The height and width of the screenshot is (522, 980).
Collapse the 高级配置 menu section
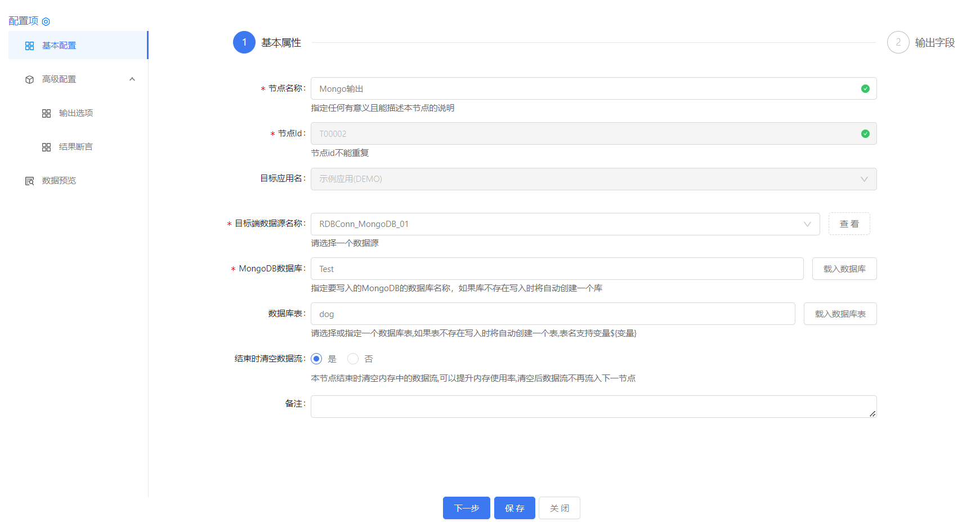pos(132,79)
